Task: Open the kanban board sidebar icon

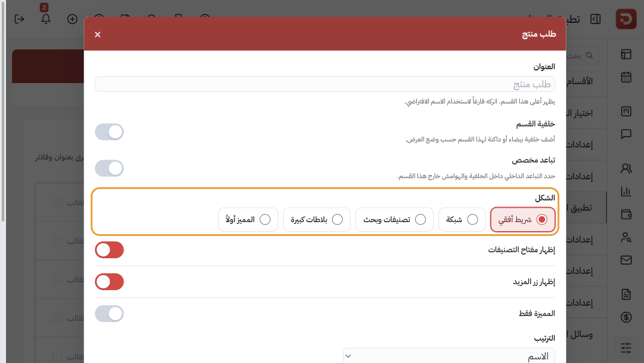Action: [626, 111]
